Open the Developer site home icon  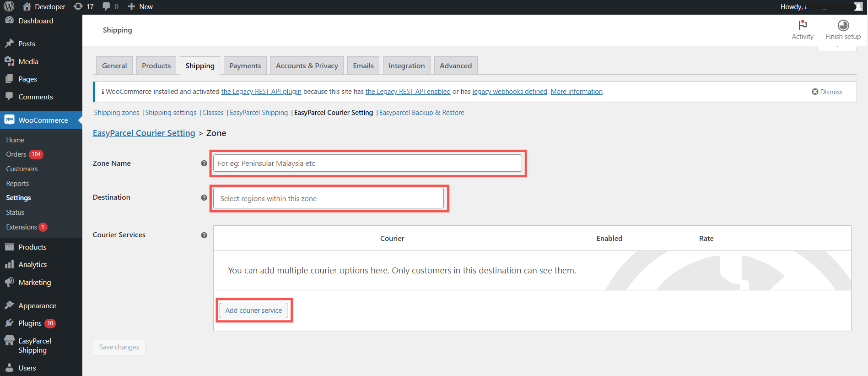(27, 6)
